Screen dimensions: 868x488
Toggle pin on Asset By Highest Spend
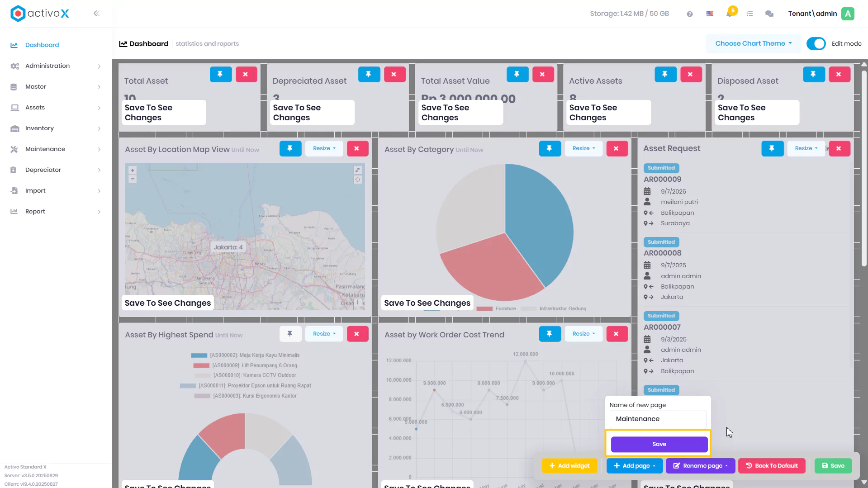290,334
